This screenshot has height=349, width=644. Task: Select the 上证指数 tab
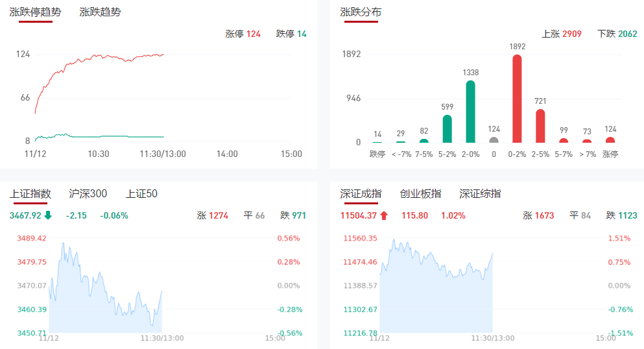point(30,193)
